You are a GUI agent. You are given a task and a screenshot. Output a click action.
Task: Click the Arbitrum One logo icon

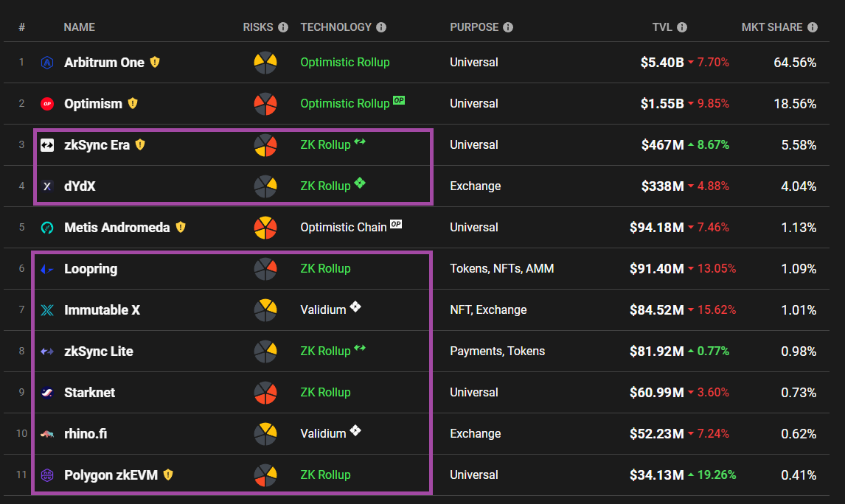click(x=47, y=63)
